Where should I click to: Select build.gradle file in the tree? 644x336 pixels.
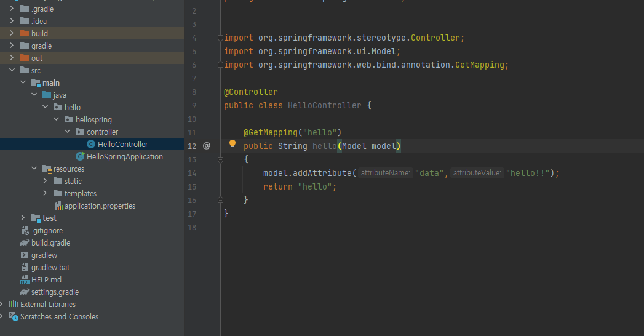click(92, 242)
